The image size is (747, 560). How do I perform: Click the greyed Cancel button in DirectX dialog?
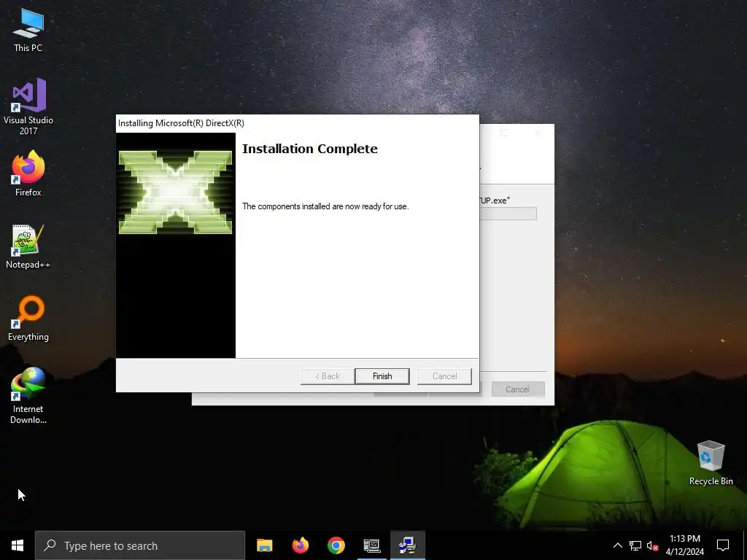click(x=444, y=376)
